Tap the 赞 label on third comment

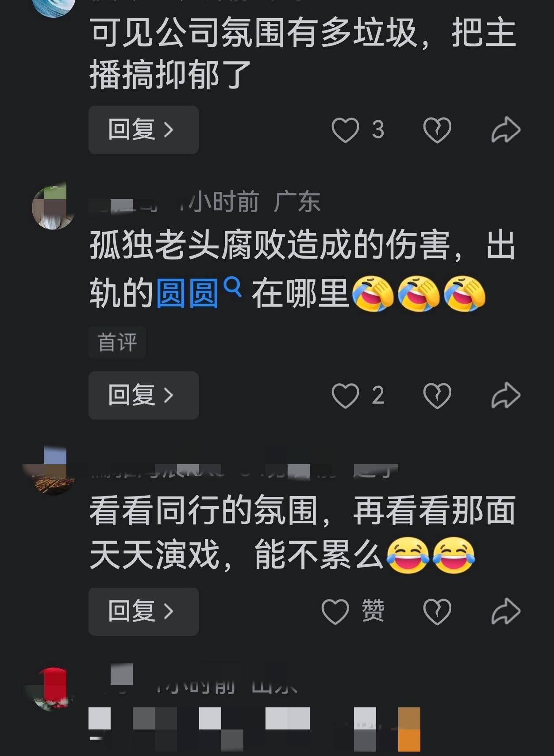373,611
